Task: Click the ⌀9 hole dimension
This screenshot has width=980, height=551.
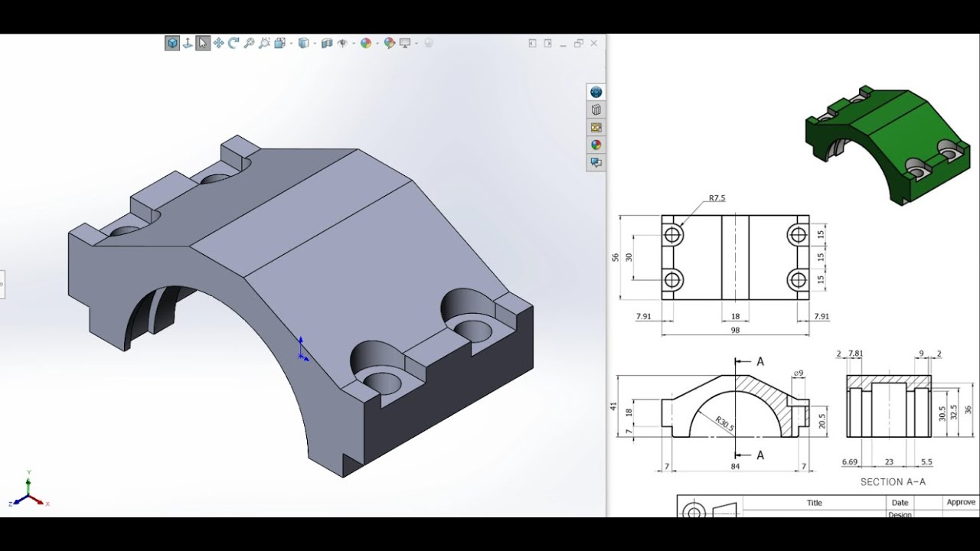Action: [x=798, y=373]
